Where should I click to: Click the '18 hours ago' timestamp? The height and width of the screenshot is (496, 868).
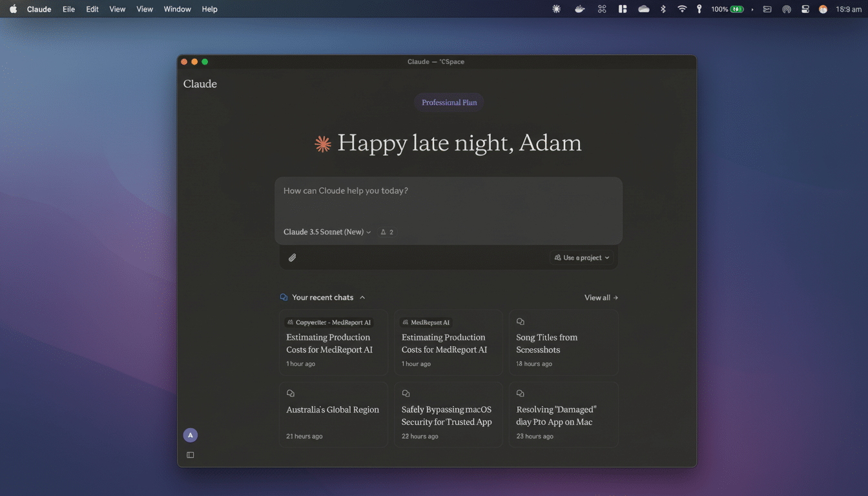pos(534,364)
